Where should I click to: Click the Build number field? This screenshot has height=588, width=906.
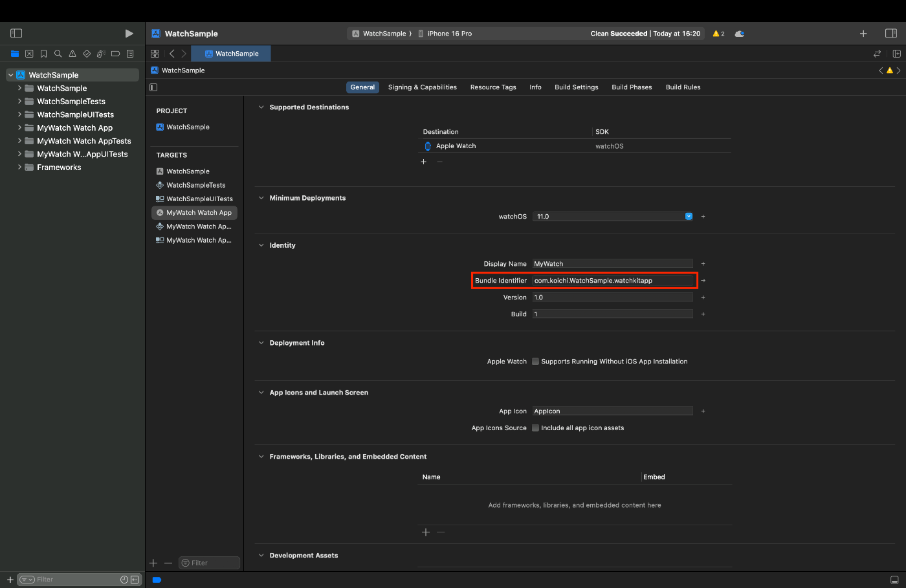tap(613, 314)
